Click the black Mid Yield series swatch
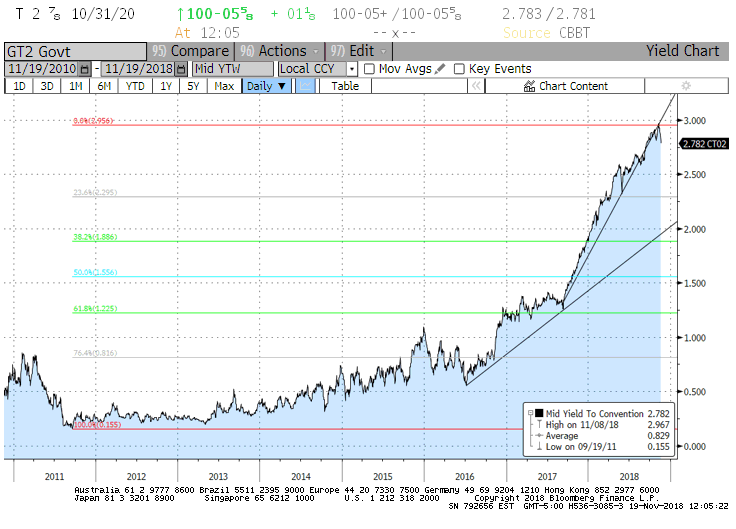 coord(539,414)
